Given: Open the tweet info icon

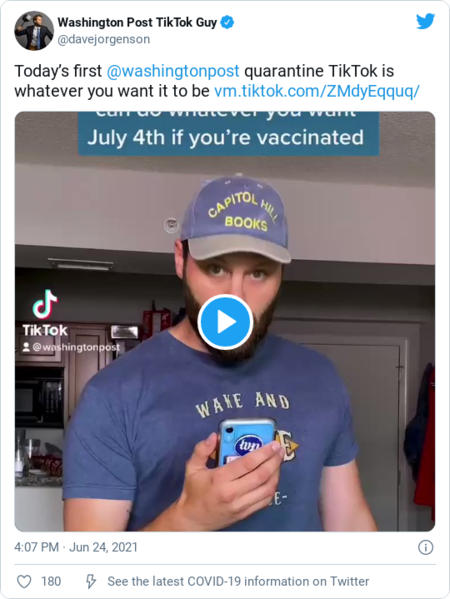Looking at the screenshot, I should [426, 547].
